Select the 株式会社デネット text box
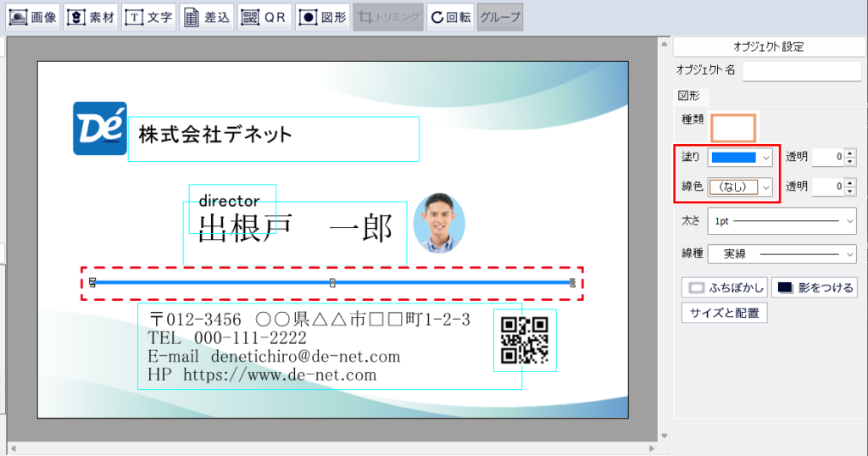This screenshot has width=868, height=456. pos(274,139)
